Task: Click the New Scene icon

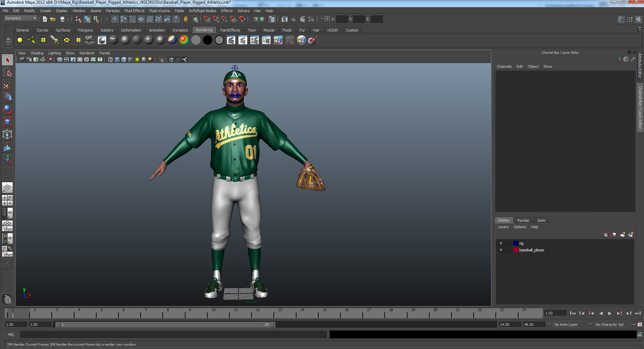Action: click(x=45, y=19)
